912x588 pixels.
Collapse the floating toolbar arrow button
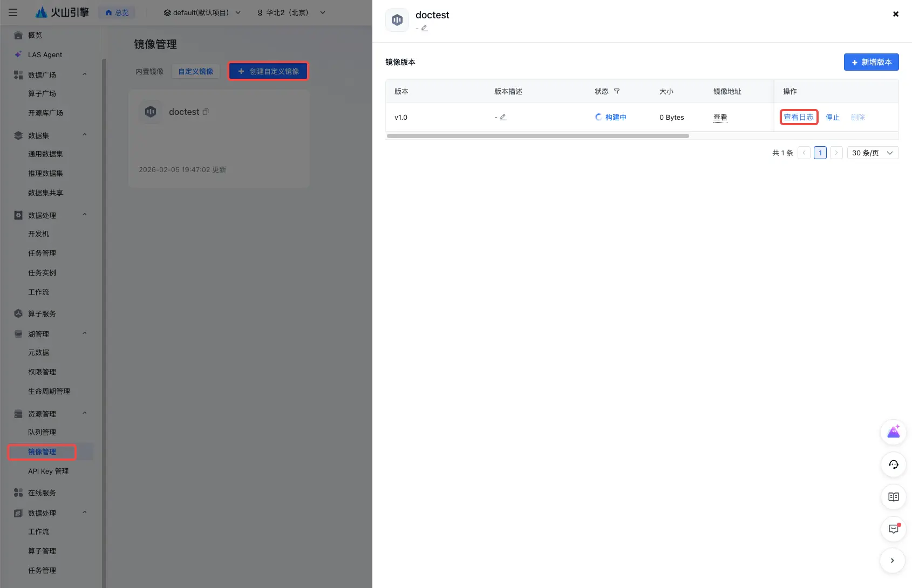coord(893,560)
